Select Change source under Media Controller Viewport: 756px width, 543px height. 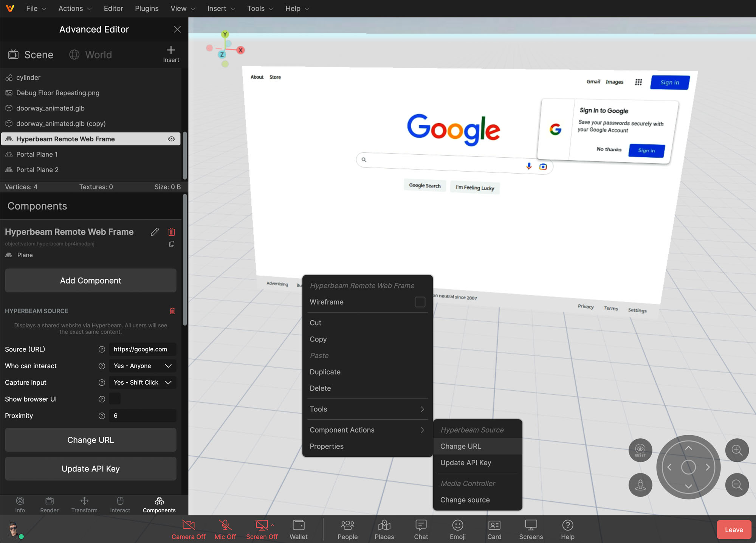(477, 500)
